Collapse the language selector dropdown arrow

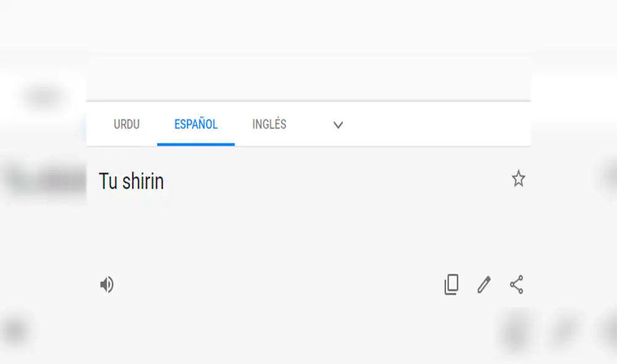coord(337,125)
